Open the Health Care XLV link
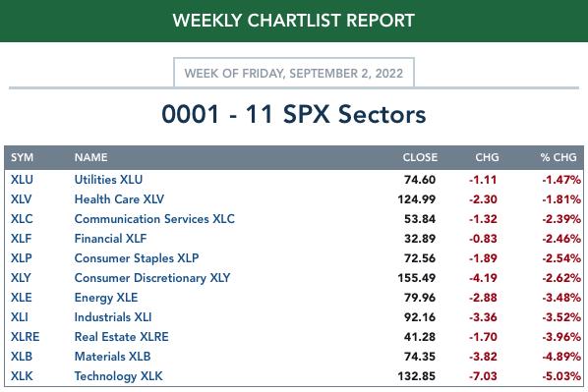 119,199
